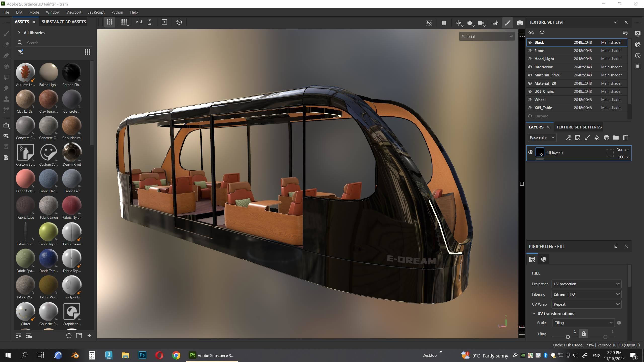644x362 pixels.
Task: Open the Norm blending mode dropdown
Action: coord(622,150)
